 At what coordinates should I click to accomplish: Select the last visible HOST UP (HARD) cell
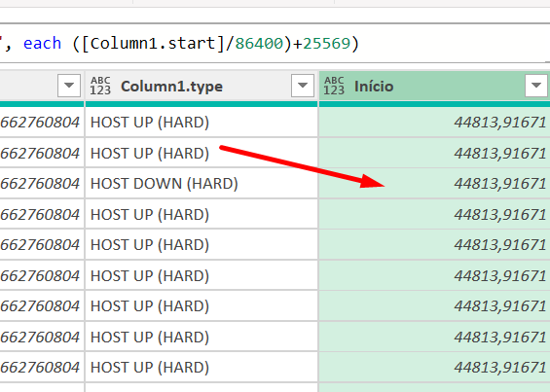(x=202, y=367)
